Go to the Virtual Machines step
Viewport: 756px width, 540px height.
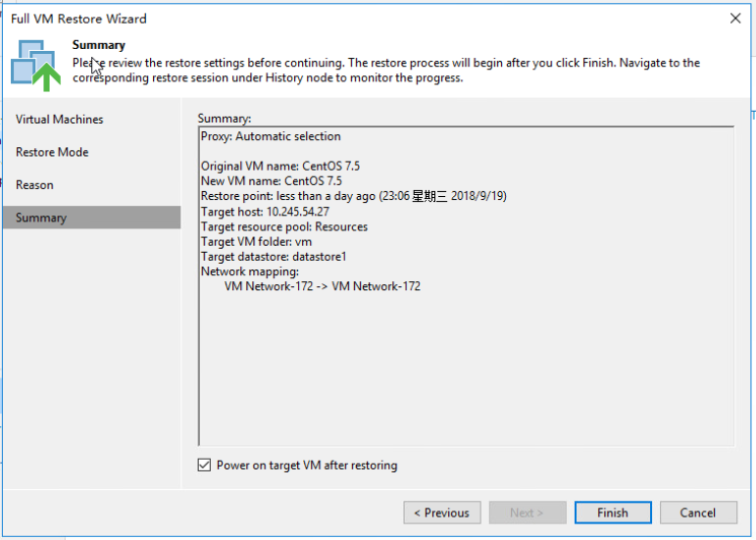[59, 119]
